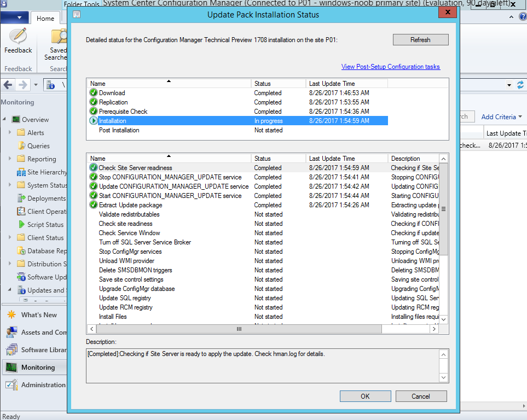Click the steps list vertical scrollbar thumb
The width and height of the screenshot is (527, 420).
(443, 209)
